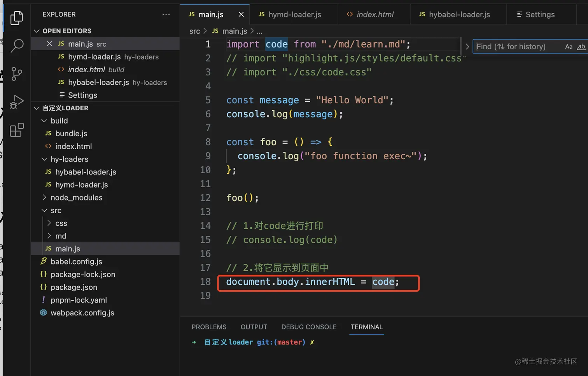The width and height of the screenshot is (588, 376).
Task: Expand the md folder
Action: (x=49, y=236)
